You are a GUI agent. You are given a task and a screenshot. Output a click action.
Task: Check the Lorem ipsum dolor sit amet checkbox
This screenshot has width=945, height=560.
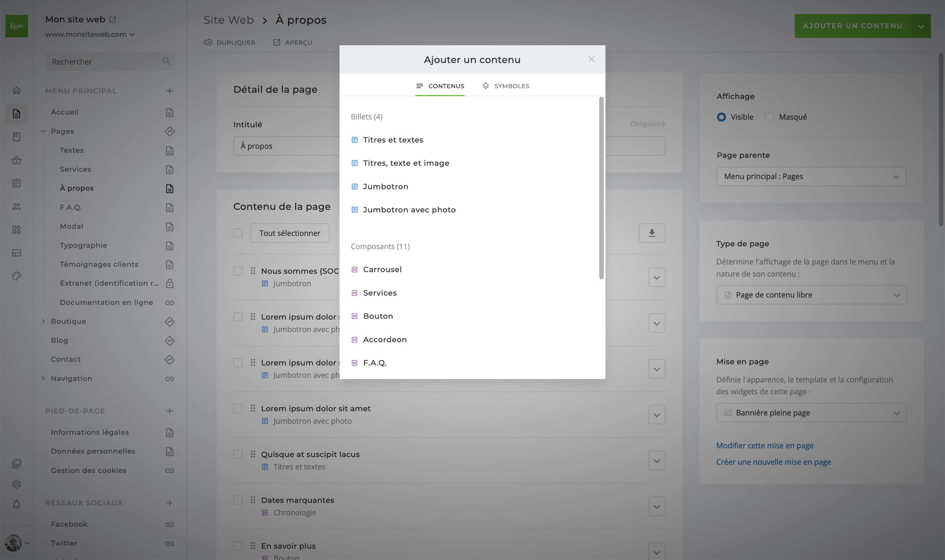[x=238, y=408]
